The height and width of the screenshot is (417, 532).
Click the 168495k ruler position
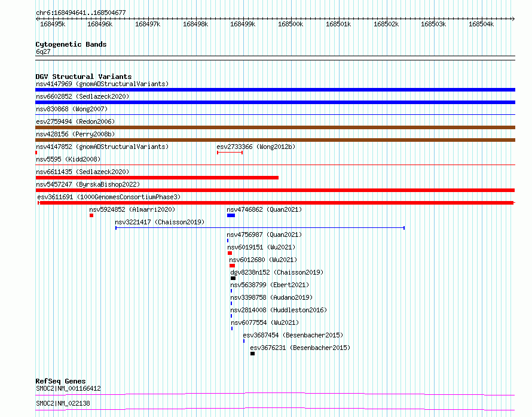pos(53,24)
